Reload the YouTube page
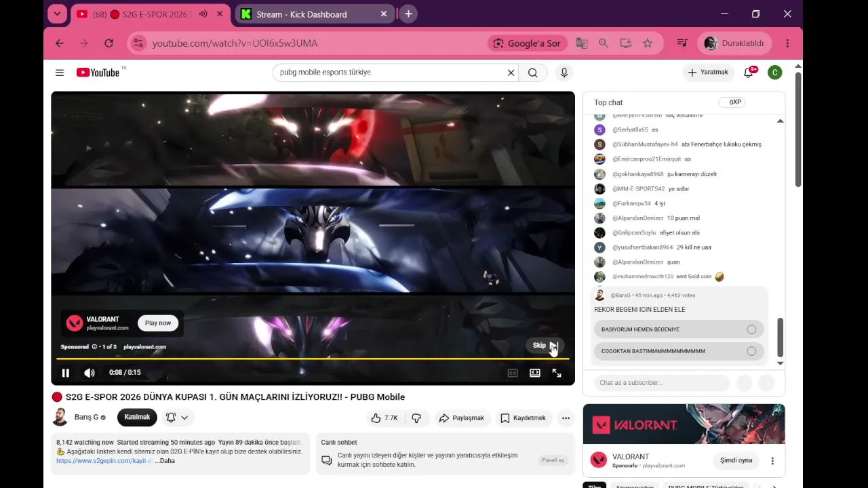The image size is (868, 488). pos(108,43)
